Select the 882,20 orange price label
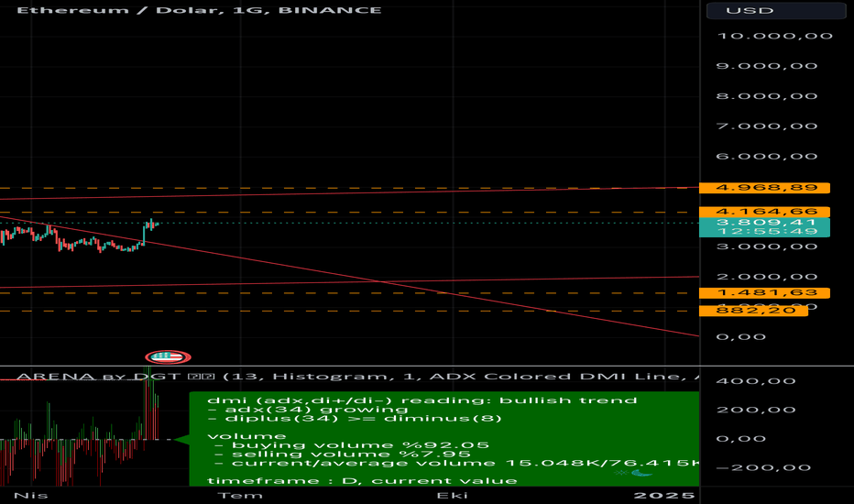The width and height of the screenshot is (854, 504). click(x=752, y=312)
